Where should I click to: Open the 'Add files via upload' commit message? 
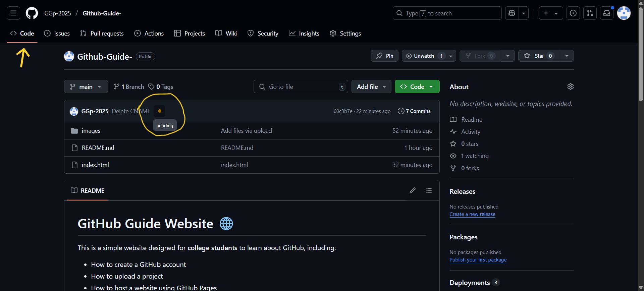[246, 131]
